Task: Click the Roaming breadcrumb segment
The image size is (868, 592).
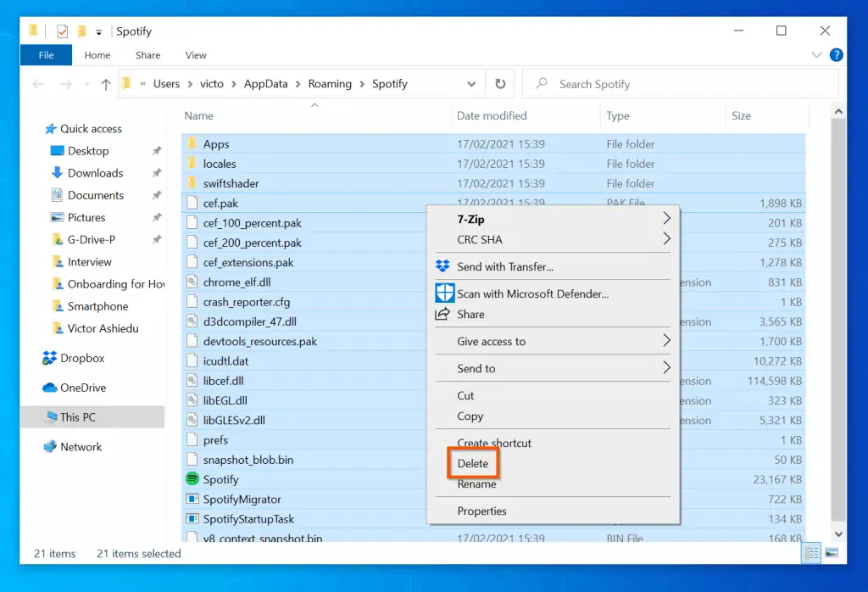Action: tap(330, 84)
